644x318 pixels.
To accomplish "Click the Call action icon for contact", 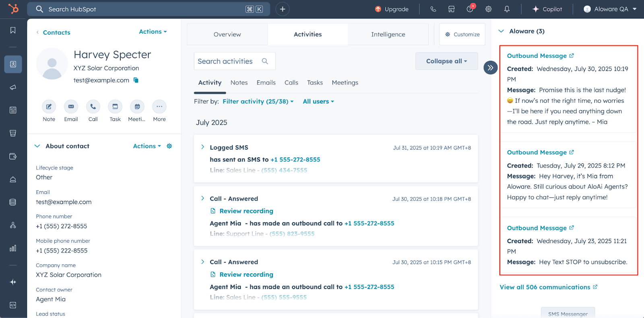I will point(93,107).
